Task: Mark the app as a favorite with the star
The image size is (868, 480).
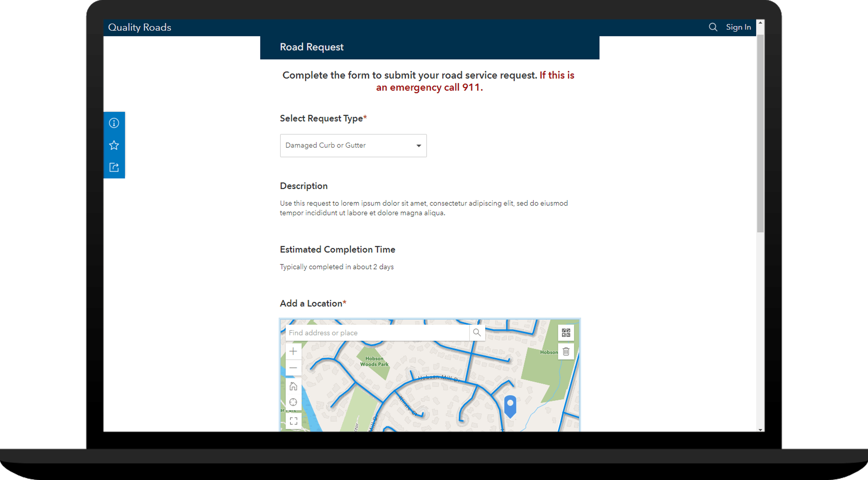Action: [x=114, y=145]
